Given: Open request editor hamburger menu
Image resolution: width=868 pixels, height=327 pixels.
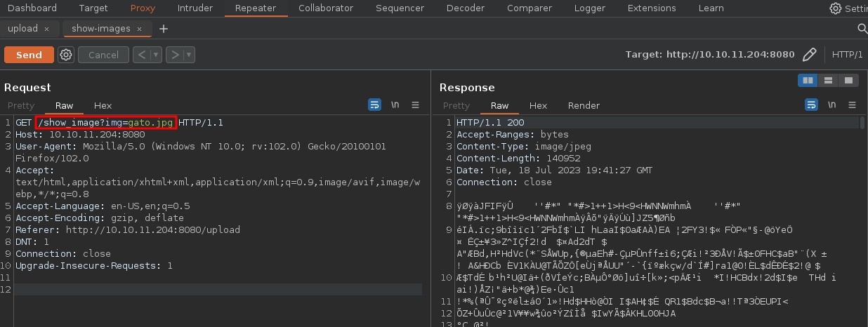Looking at the screenshot, I should click(415, 105).
